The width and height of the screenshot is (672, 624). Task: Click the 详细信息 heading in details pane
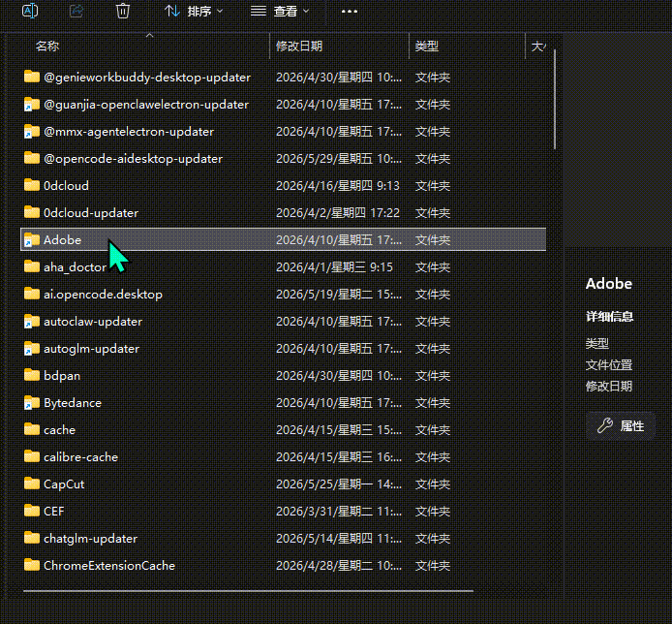pyautogui.click(x=609, y=317)
